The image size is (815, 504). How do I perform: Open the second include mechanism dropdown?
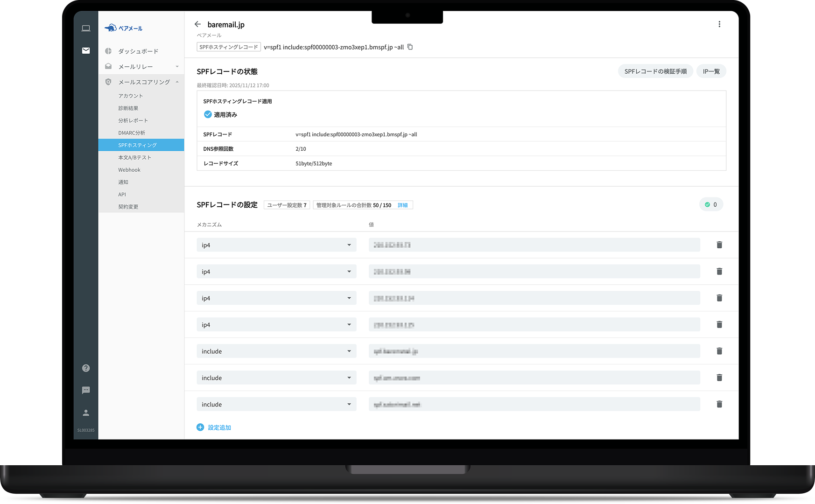[x=276, y=378]
